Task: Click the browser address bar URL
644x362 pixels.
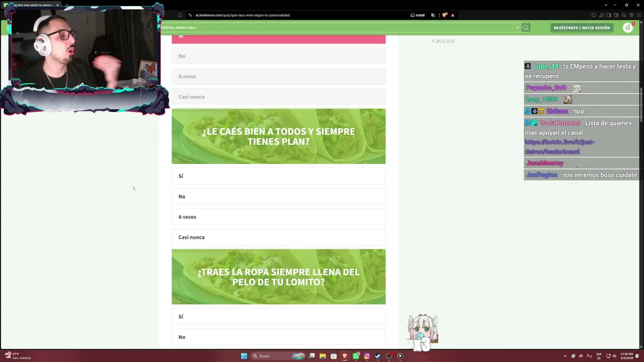Action: point(243,15)
